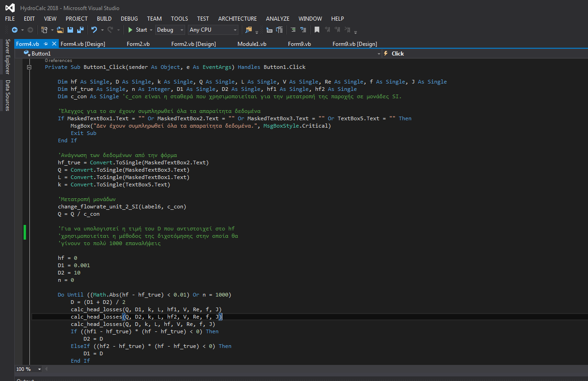Save the current file with Save icon
Viewport: 588px width, 381px height.
(70, 30)
